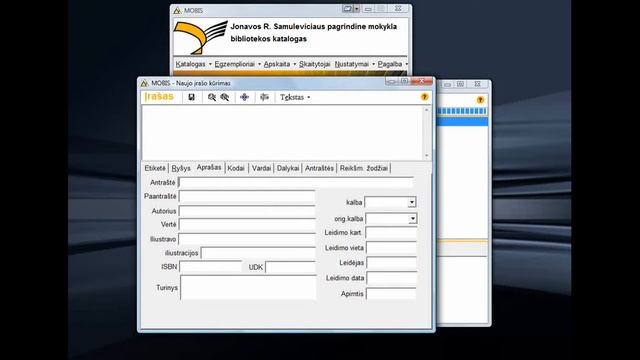Click the align/adjust icon before Tekstas
Screen dimensions: 640x360
(264, 97)
